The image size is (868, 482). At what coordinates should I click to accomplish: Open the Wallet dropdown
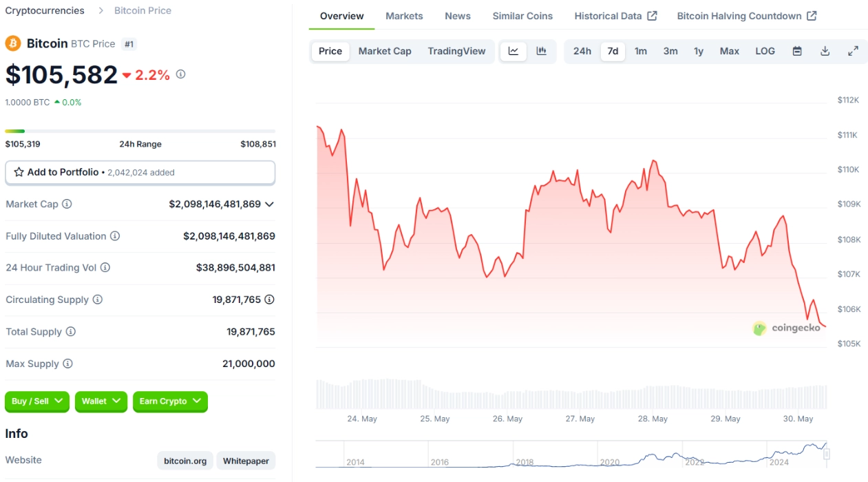click(101, 401)
